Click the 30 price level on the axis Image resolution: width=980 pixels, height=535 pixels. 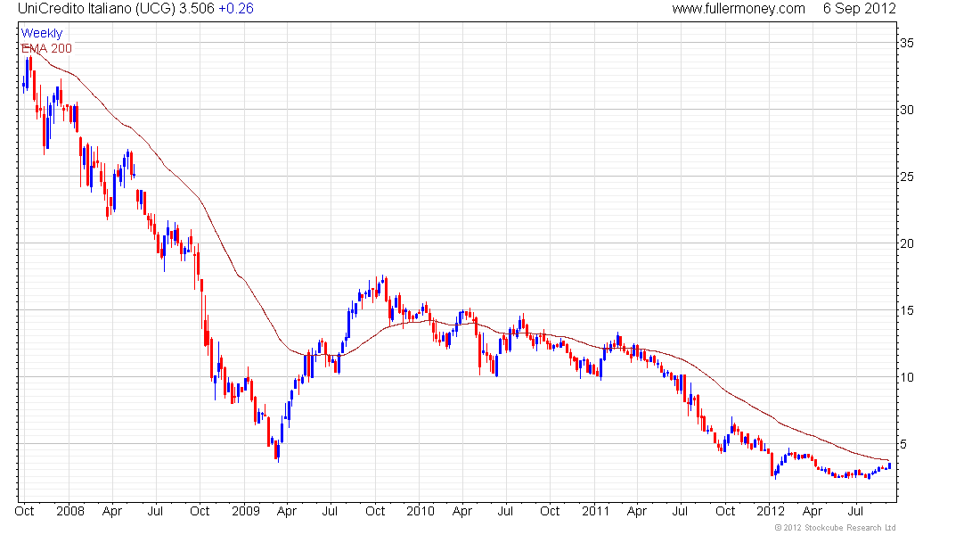pyautogui.click(x=907, y=110)
